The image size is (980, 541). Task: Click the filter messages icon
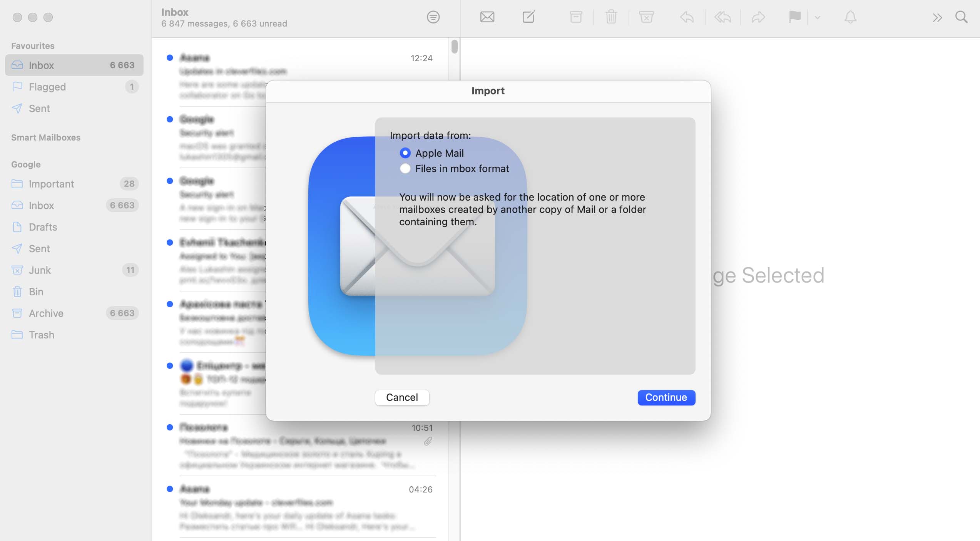(x=433, y=17)
